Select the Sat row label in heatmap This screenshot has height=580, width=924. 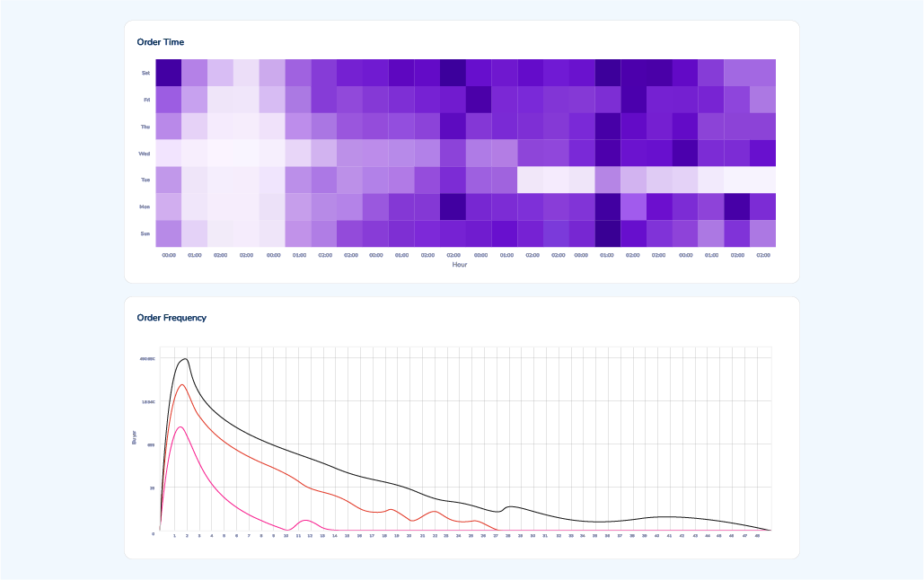tap(145, 73)
